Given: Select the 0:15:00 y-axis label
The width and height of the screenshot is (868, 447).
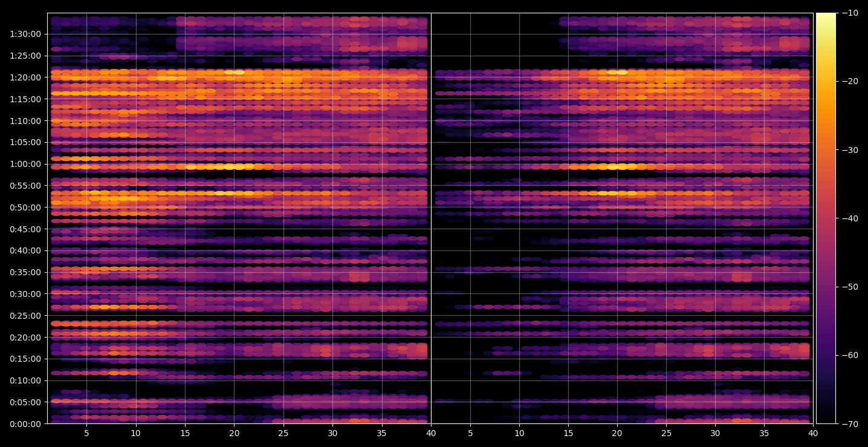Looking at the screenshot, I should [x=25, y=359].
